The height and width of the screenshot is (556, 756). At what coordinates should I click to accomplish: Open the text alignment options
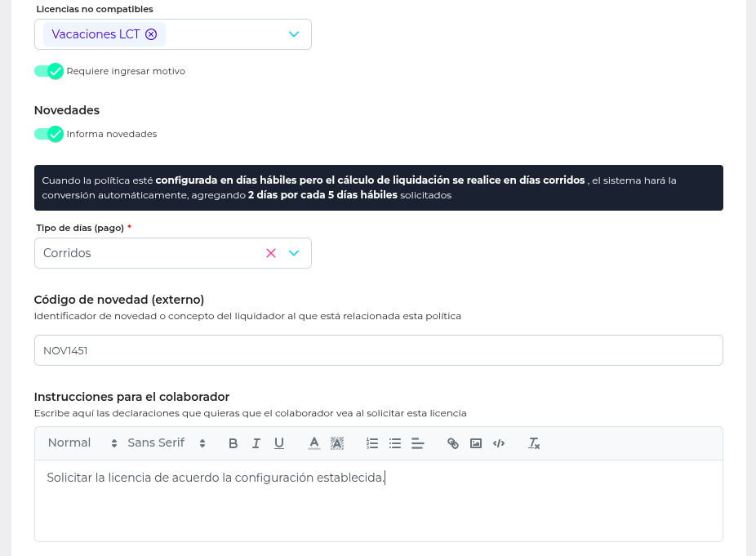(x=418, y=443)
